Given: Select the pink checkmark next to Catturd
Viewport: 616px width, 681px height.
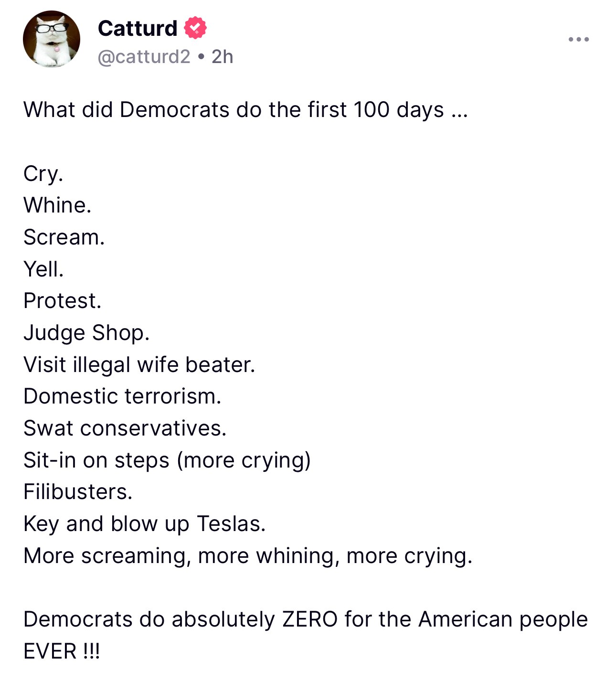Looking at the screenshot, I should [x=196, y=28].
